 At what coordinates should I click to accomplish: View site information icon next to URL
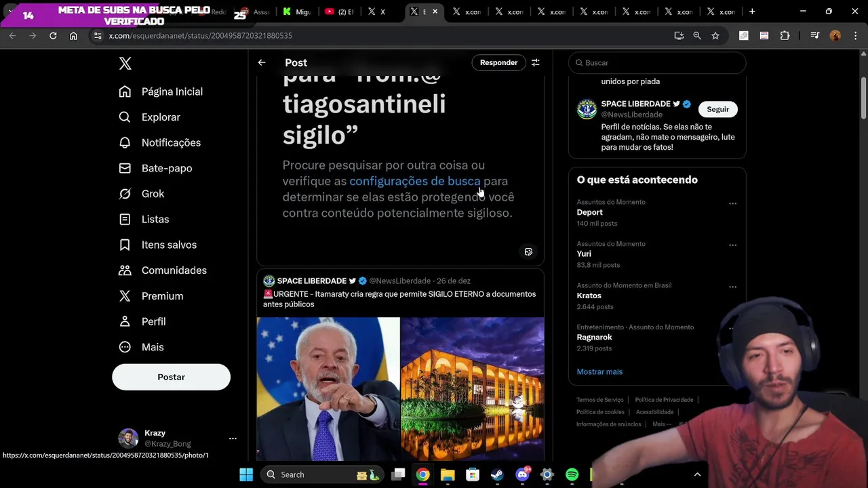[96, 35]
